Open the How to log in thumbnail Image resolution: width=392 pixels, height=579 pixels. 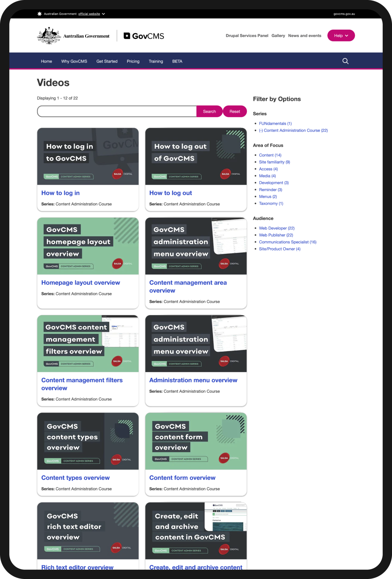coord(88,156)
